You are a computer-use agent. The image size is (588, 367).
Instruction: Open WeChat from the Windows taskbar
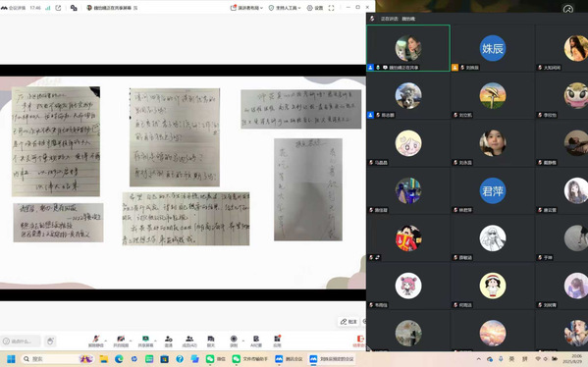point(216,359)
